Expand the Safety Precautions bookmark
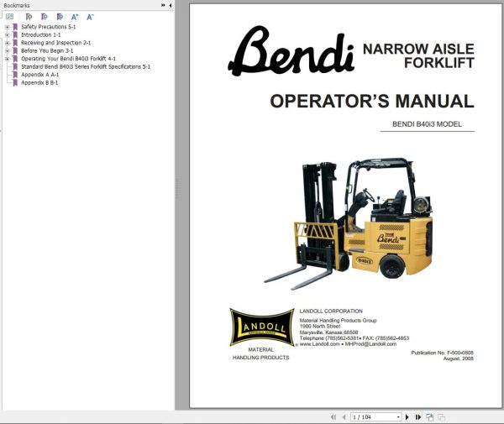This screenshot has width=504, height=424. [x=7, y=28]
